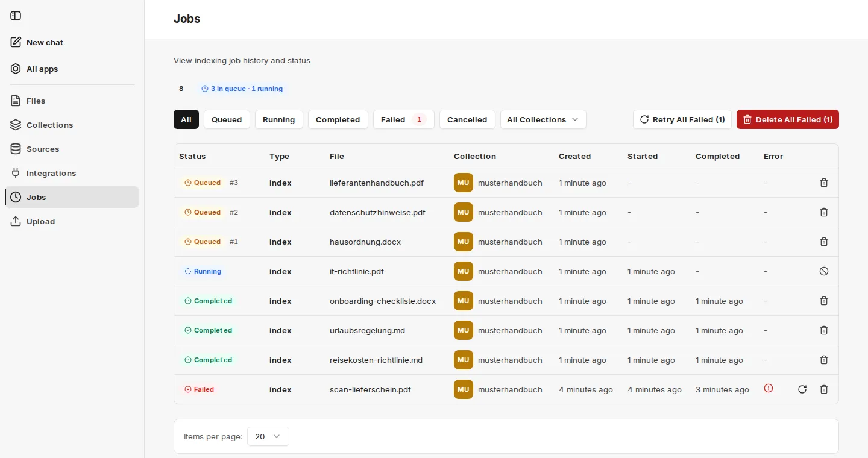
Task: Click the datenschutzhinweise.pdf file name
Action: [378, 212]
